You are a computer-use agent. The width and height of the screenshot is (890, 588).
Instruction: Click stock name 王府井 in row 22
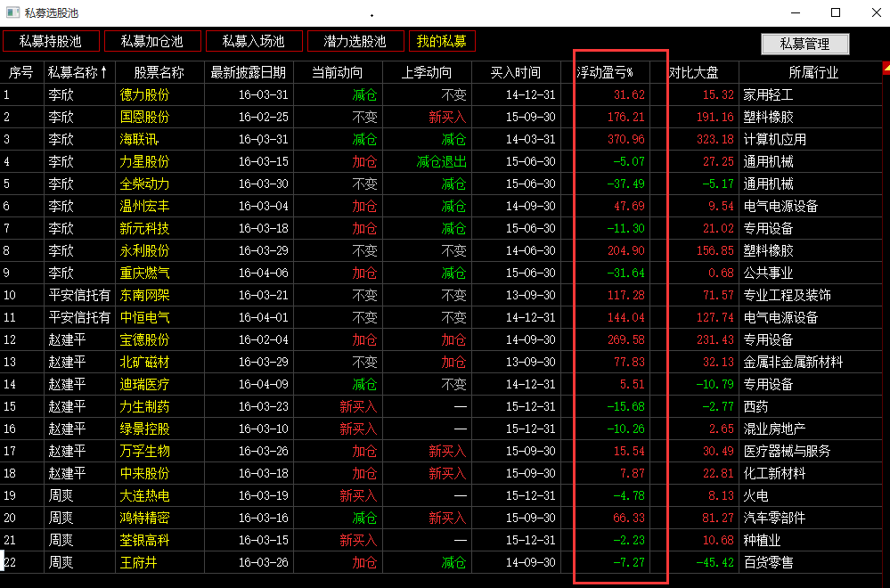click(138, 562)
